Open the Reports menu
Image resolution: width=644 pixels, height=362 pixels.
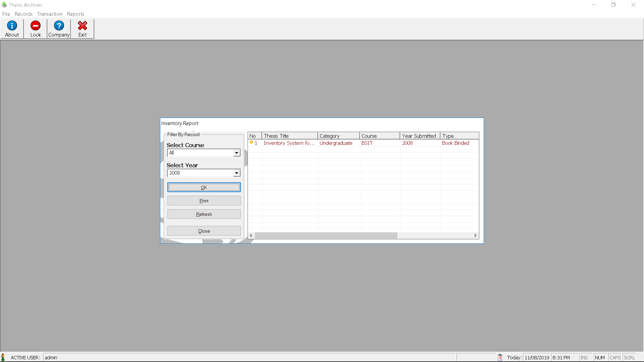click(75, 14)
